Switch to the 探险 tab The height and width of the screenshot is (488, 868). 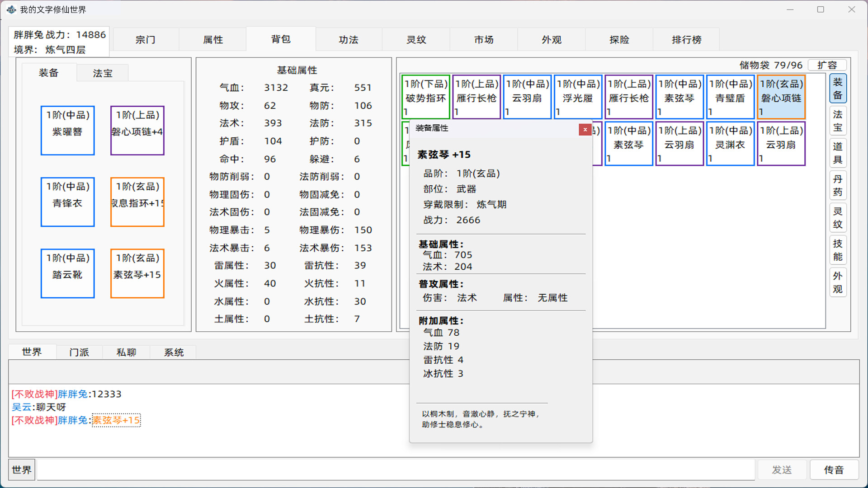[618, 39]
